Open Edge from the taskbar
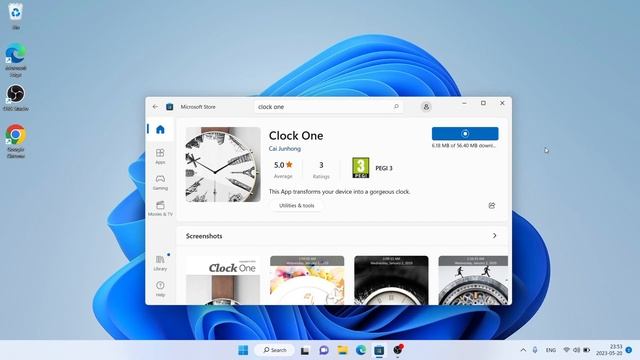Image resolution: width=640 pixels, height=360 pixels. (361, 350)
